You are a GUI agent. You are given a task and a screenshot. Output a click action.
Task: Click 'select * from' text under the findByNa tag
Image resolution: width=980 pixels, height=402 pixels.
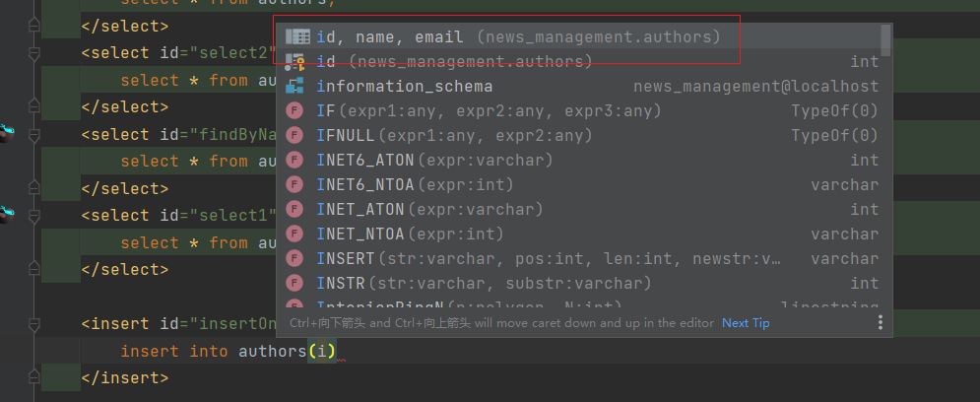point(184,162)
